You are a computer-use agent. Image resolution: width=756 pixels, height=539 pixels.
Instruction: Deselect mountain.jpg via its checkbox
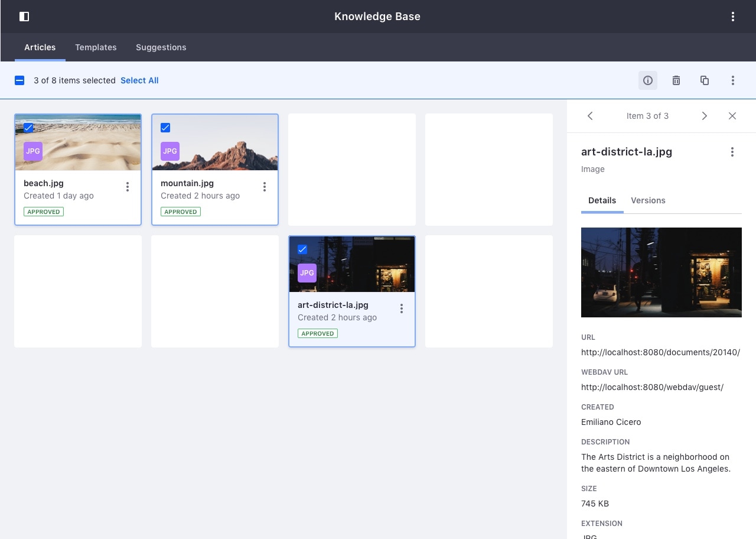point(165,128)
